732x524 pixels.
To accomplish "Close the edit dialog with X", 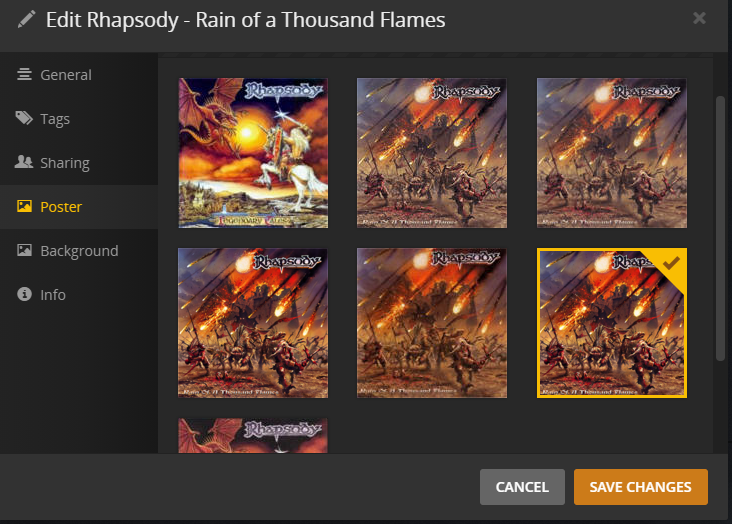I will [x=699, y=18].
